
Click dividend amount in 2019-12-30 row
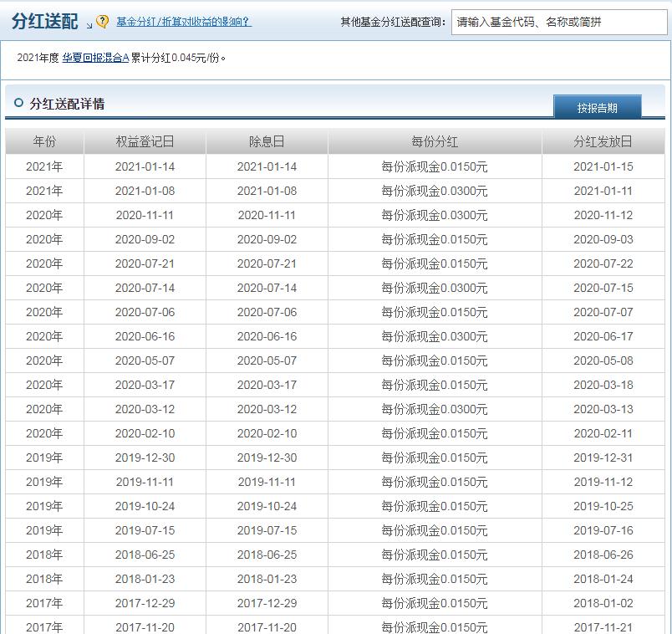tap(435, 458)
